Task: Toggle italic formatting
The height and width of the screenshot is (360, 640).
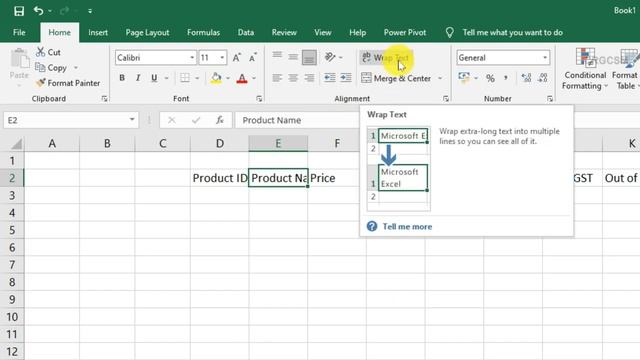Action: tap(138, 78)
